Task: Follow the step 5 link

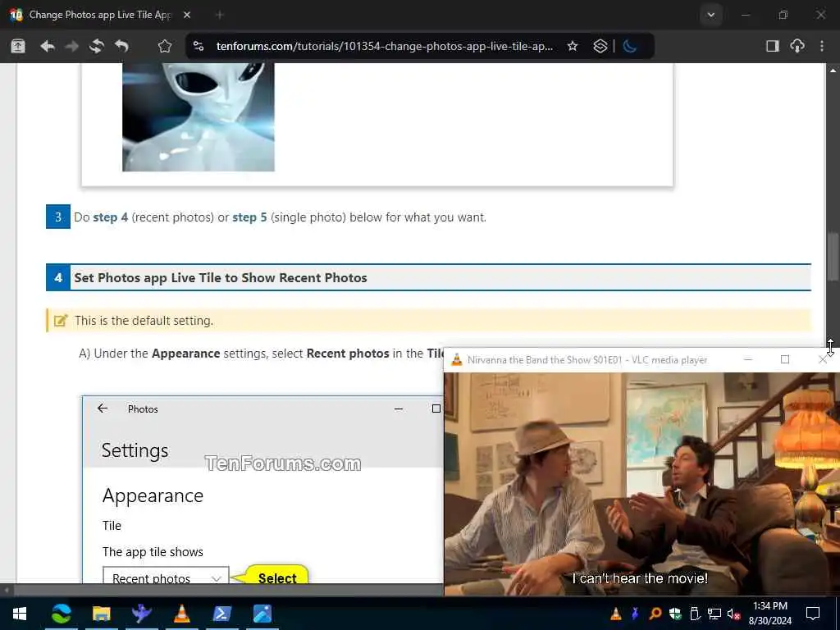Action: 249,217
